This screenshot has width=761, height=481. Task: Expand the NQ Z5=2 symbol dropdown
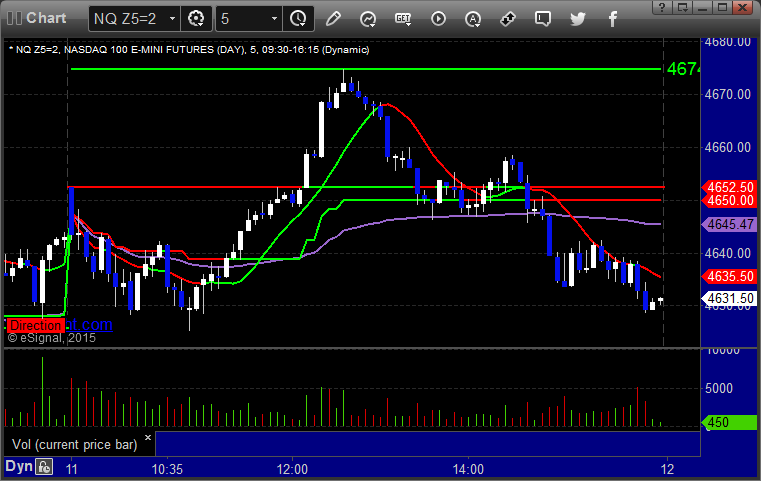(x=172, y=19)
